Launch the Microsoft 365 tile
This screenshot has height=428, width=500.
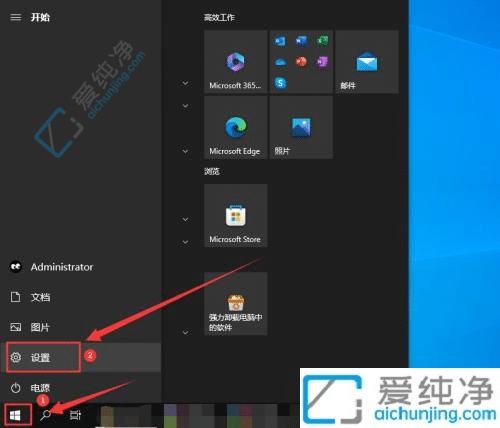click(x=236, y=62)
